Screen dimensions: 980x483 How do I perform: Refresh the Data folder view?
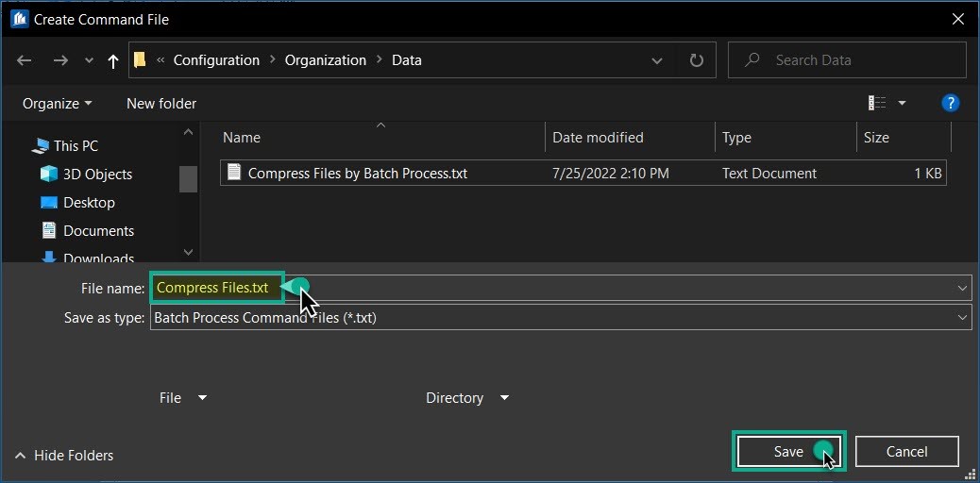(x=697, y=60)
